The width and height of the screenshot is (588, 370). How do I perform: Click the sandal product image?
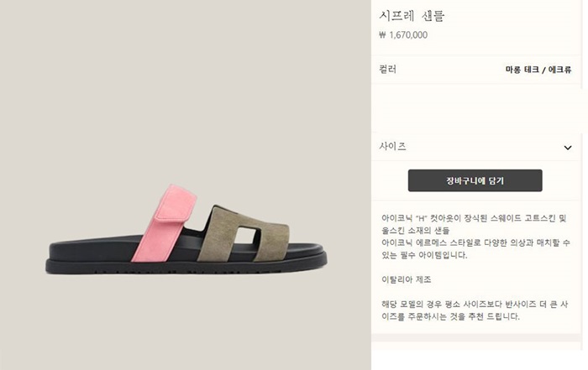(186, 229)
